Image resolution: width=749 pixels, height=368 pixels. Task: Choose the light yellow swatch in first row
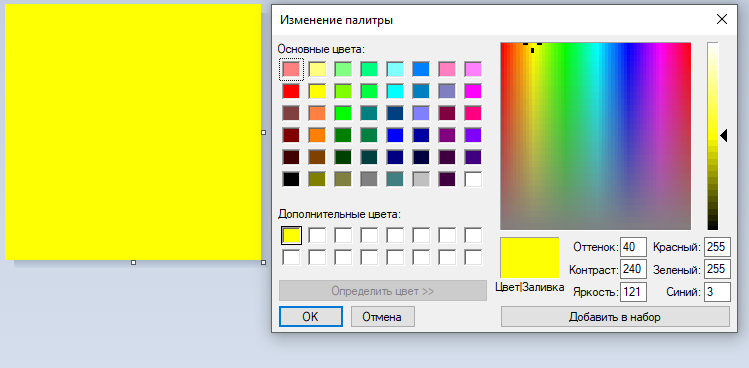[317, 69]
